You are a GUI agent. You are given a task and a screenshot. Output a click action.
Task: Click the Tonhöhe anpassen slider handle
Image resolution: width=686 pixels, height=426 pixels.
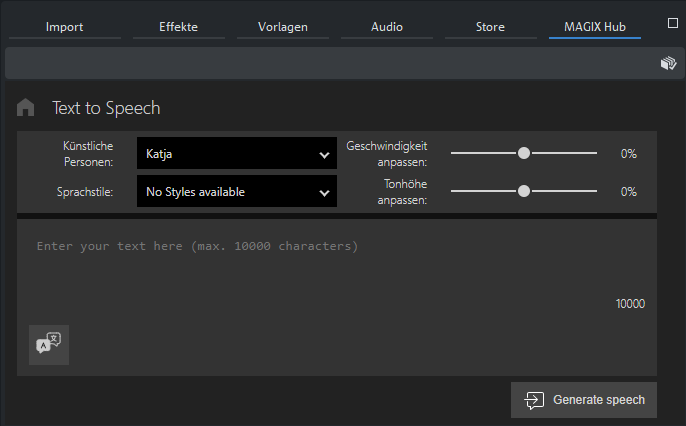click(524, 191)
